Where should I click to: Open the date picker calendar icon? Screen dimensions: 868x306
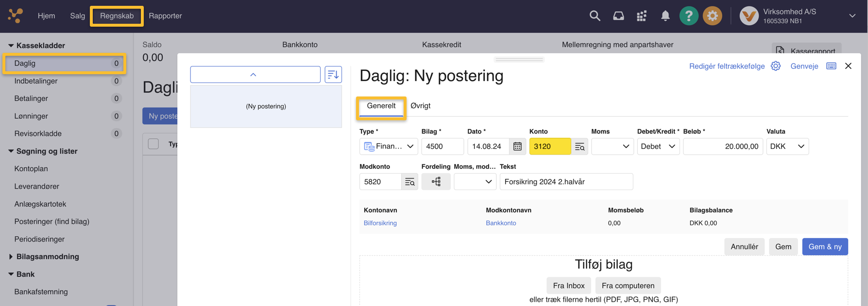517,146
